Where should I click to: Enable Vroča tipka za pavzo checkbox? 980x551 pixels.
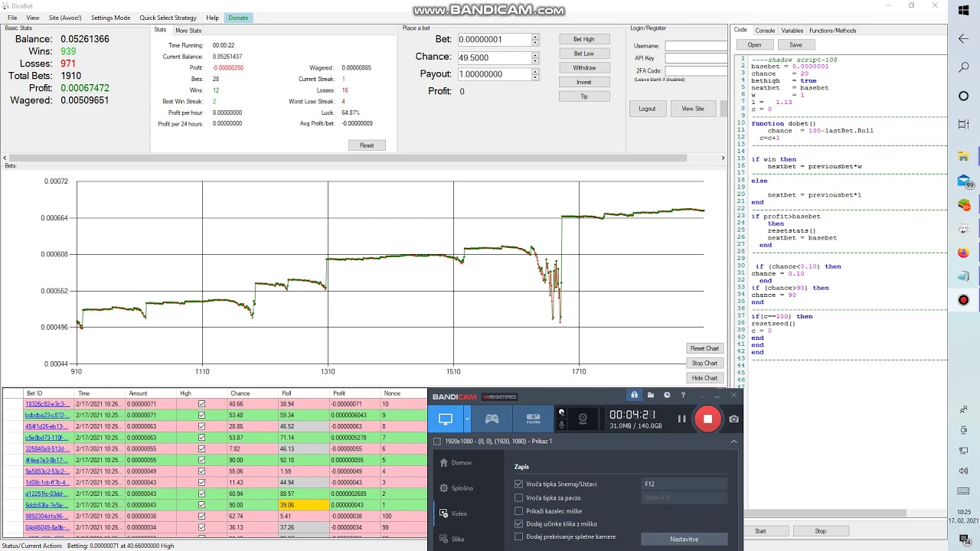(x=519, y=497)
